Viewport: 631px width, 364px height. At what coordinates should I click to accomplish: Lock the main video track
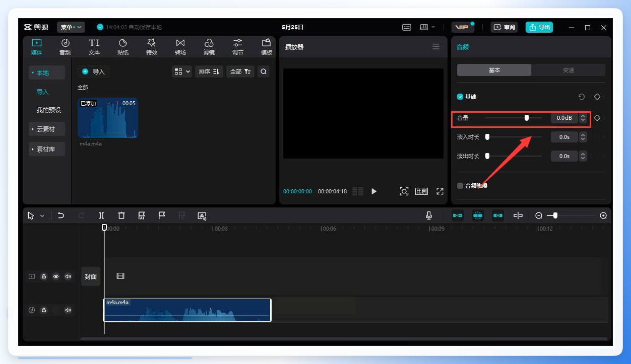[x=44, y=276]
